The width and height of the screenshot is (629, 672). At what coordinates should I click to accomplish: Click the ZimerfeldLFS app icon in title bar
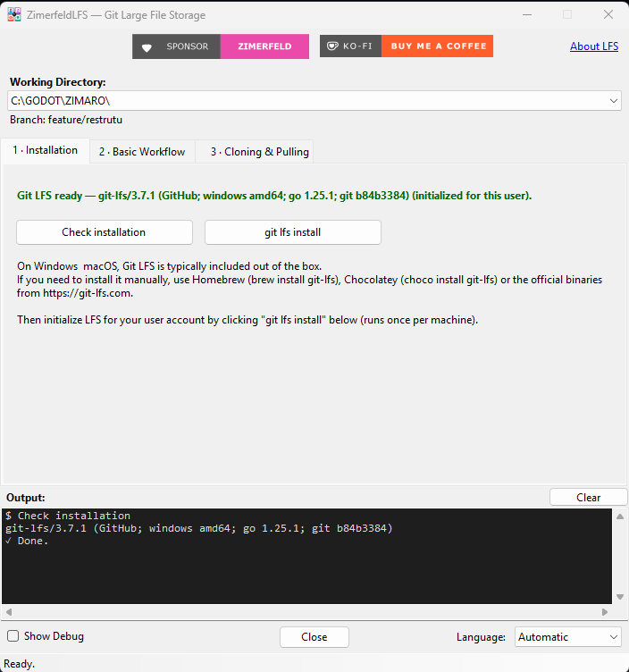pyautogui.click(x=14, y=14)
